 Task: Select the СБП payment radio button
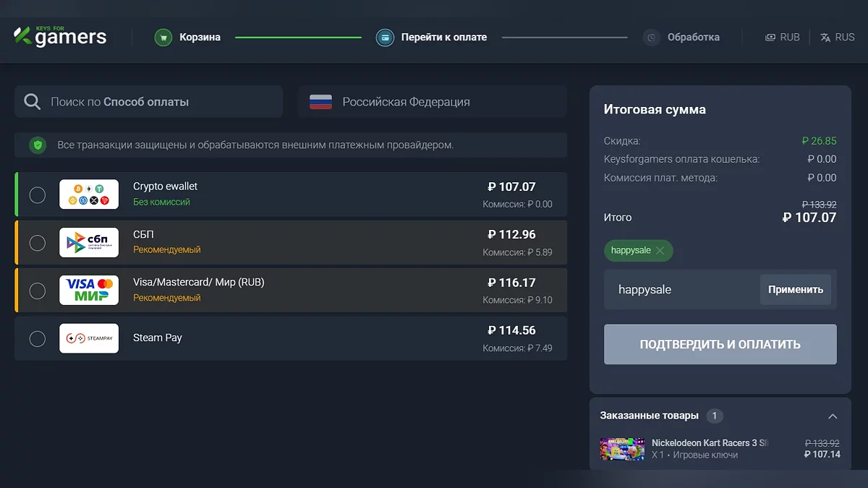point(38,243)
